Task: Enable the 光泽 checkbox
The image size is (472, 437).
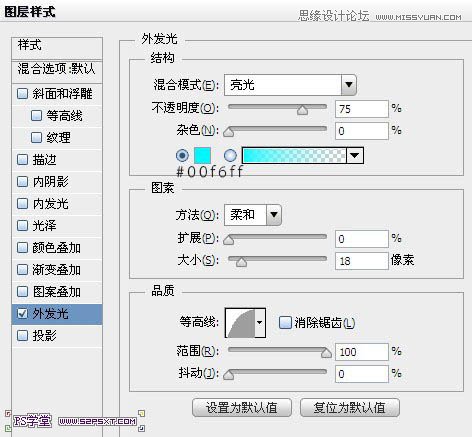Action: pos(22,225)
